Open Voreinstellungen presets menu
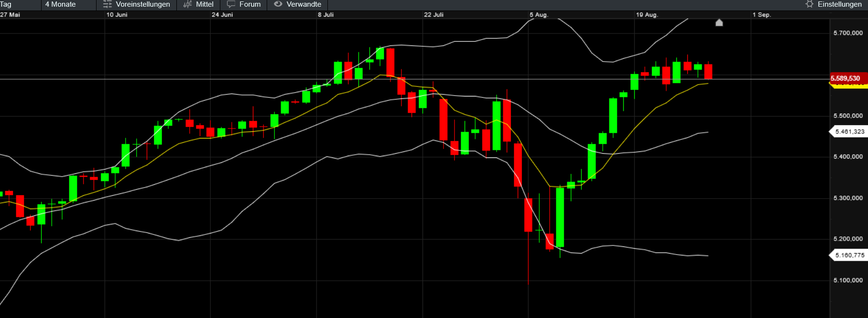The width and height of the screenshot is (868, 318). point(137,4)
